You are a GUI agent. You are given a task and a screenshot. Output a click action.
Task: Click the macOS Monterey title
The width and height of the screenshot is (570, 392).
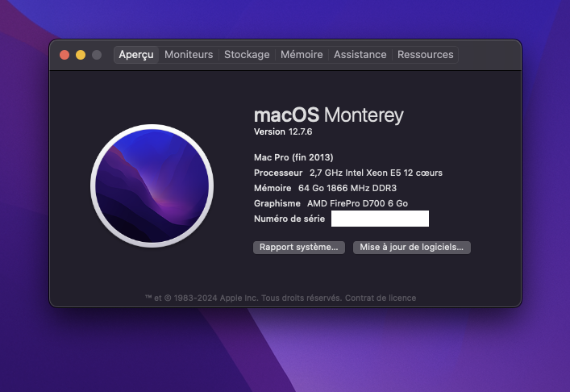(x=329, y=115)
